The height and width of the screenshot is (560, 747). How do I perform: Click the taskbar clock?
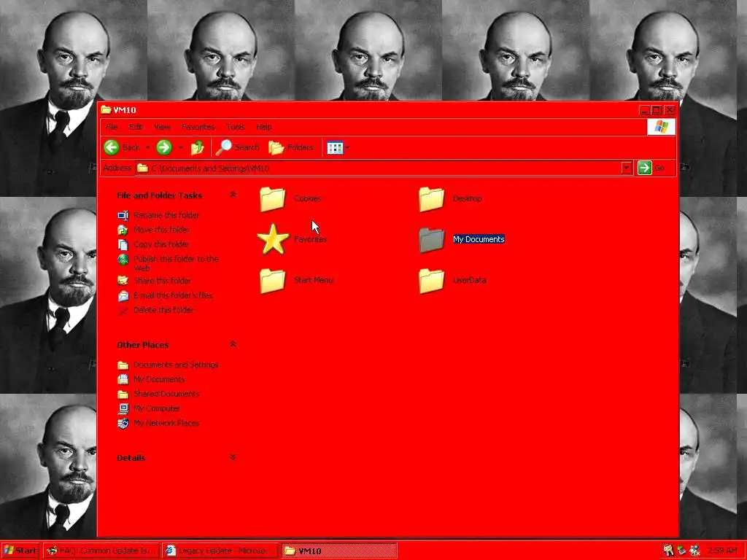click(721, 551)
